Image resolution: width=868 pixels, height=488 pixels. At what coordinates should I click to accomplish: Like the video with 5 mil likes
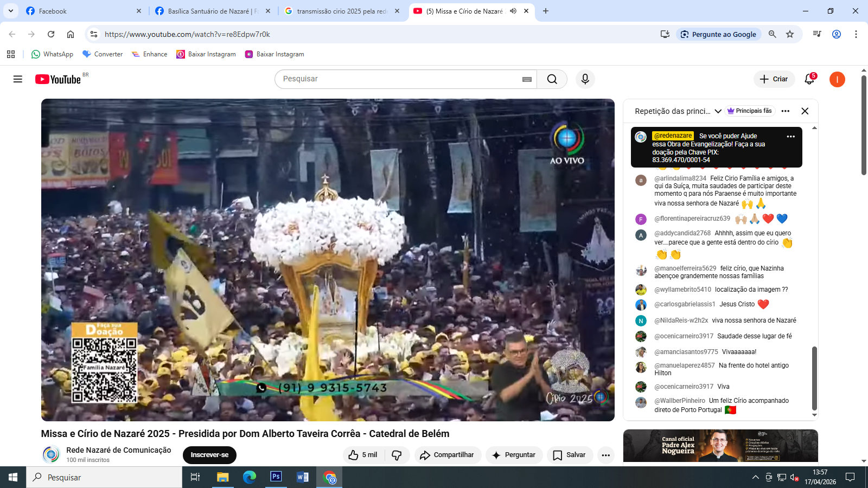coord(363,455)
